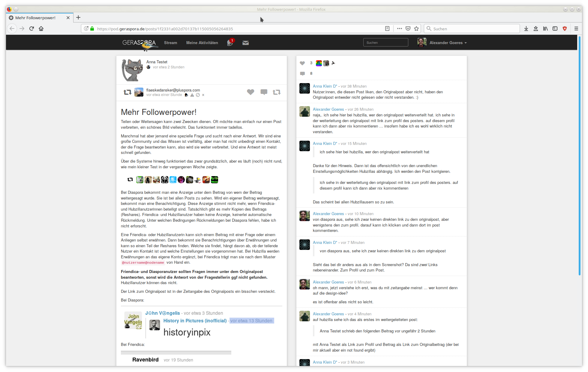Click the Geraspora Suchen field in the navbar
The height and width of the screenshot is (372, 588).
(385, 43)
